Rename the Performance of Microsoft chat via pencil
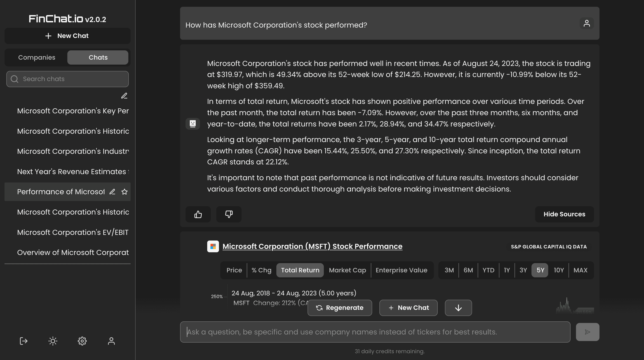 point(112,192)
